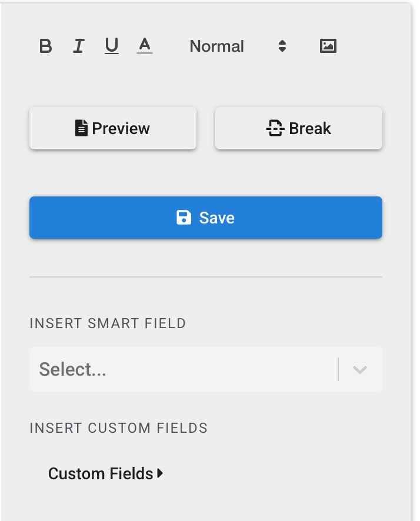Image resolution: width=420 pixels, height=521 pixels.
Task: Open the Normal text style dropdown
Action: click(217, 46)
